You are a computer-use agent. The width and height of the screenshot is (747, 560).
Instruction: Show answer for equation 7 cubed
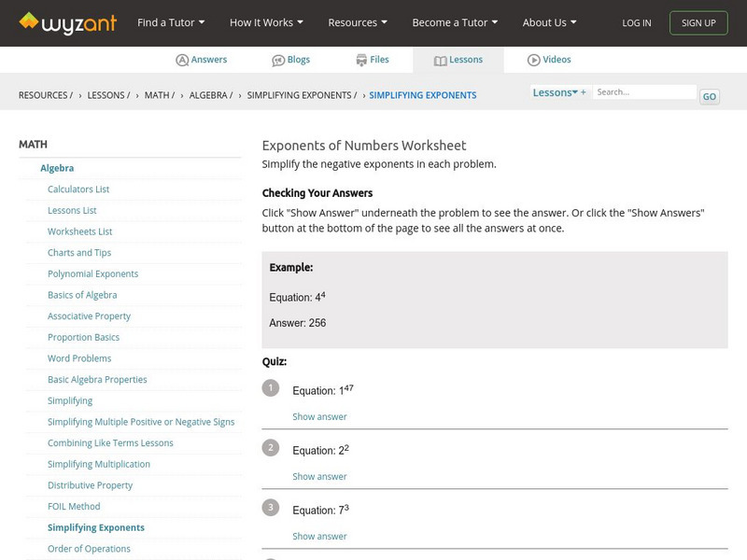click(x=319, y=537)
